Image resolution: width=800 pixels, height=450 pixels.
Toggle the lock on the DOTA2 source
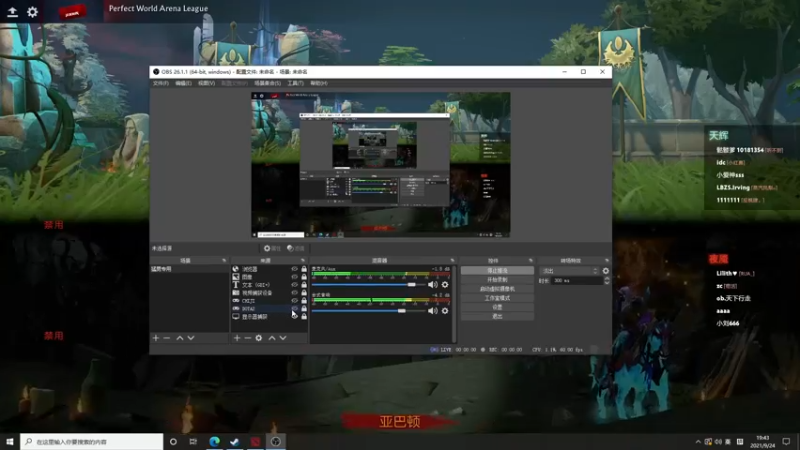[304, 309]
